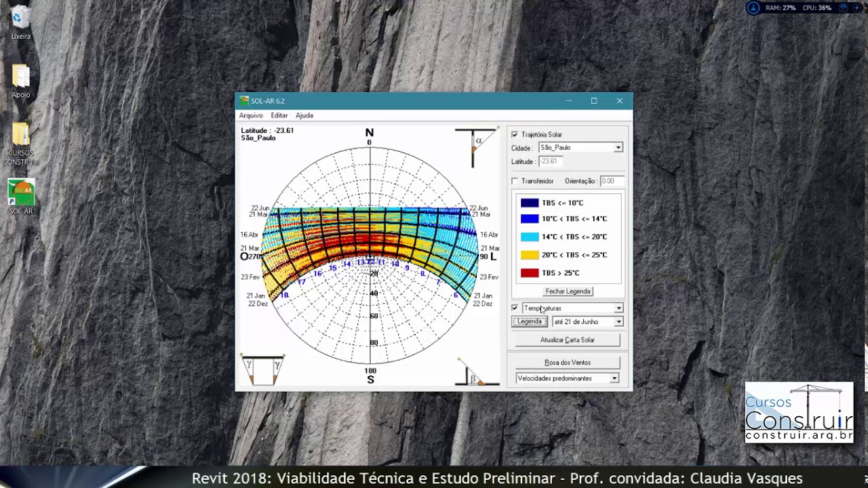
Task: Open the Cidade São_Paulo dropdown
Action: pyautogui.click(x=580, y=147)
